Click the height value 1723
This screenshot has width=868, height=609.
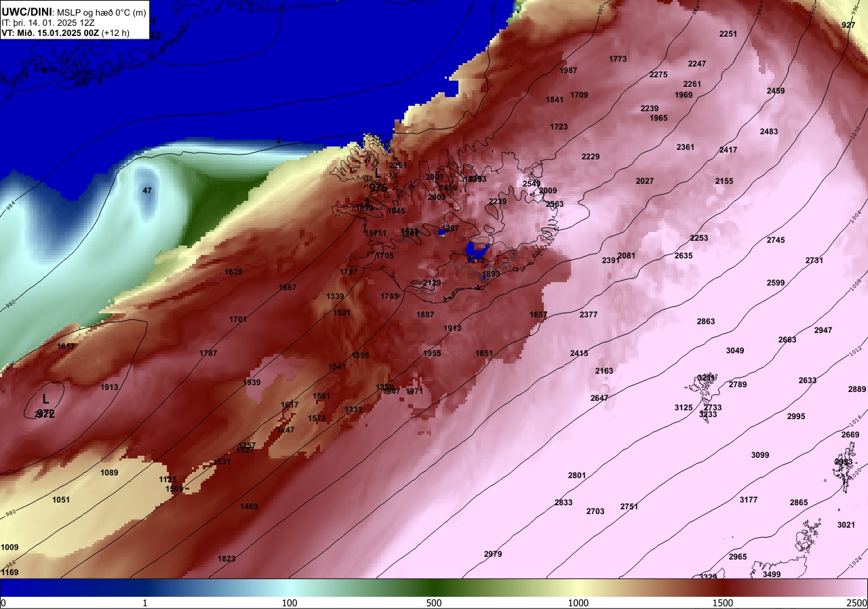click(x=559, y=127)
